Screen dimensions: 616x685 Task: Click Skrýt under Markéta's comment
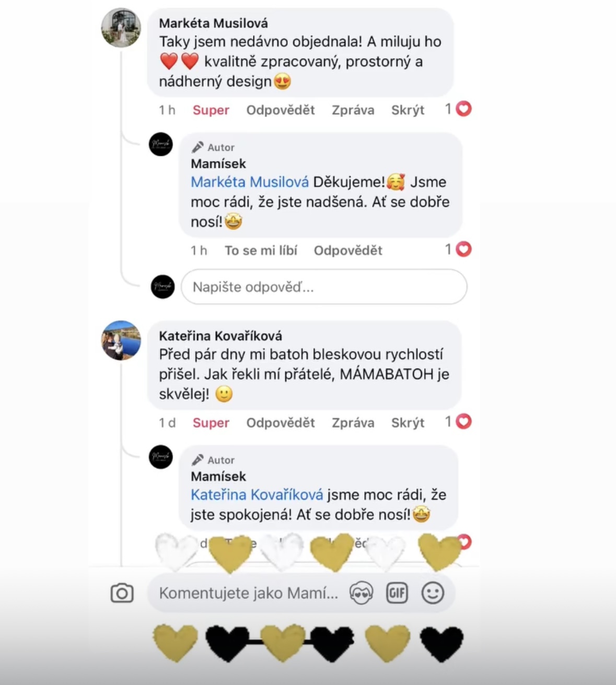[x=408, y=110]
